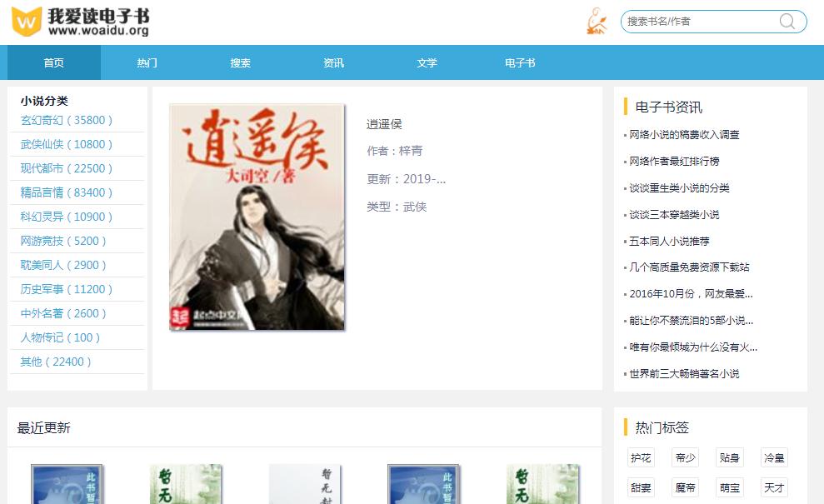Open the 资讯 menu item
The height and width of the screenshot is (504, 824).
[x=333, y=62]
